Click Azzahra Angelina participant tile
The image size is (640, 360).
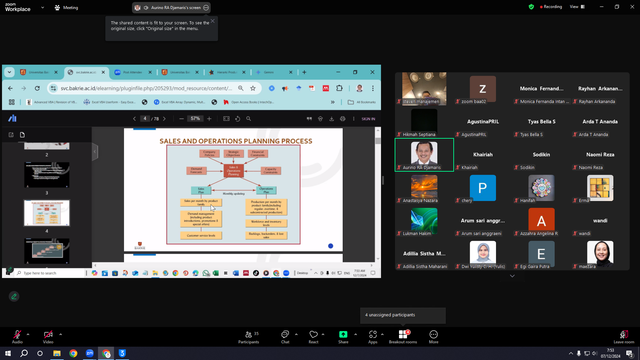pyautogui.click(x=541, y=221)
